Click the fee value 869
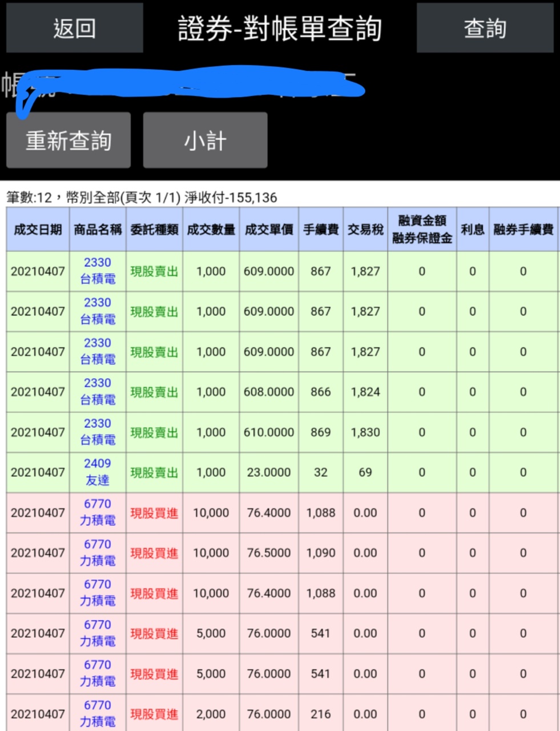 (321, 432)
